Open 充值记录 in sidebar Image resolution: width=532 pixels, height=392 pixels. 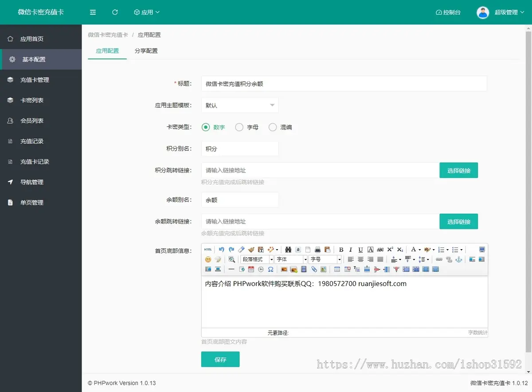(41, 141)
